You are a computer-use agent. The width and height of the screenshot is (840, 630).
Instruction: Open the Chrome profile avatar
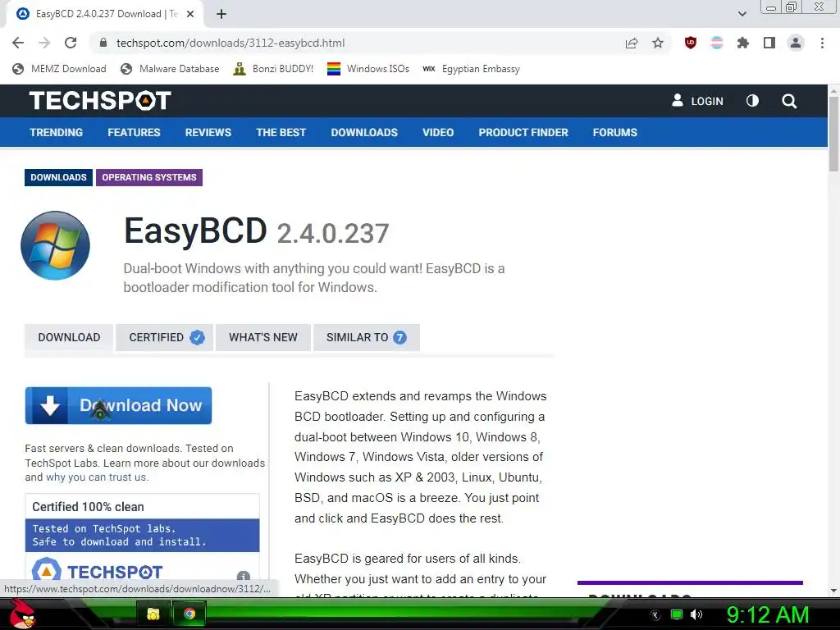796,43
